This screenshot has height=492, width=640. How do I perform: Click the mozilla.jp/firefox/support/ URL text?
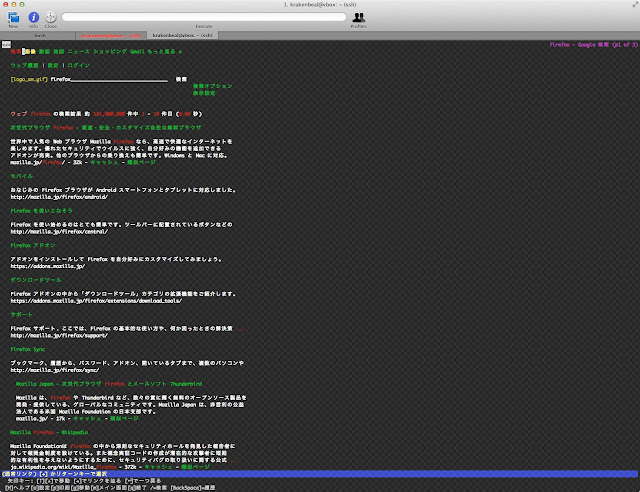(x=59, y=336)
